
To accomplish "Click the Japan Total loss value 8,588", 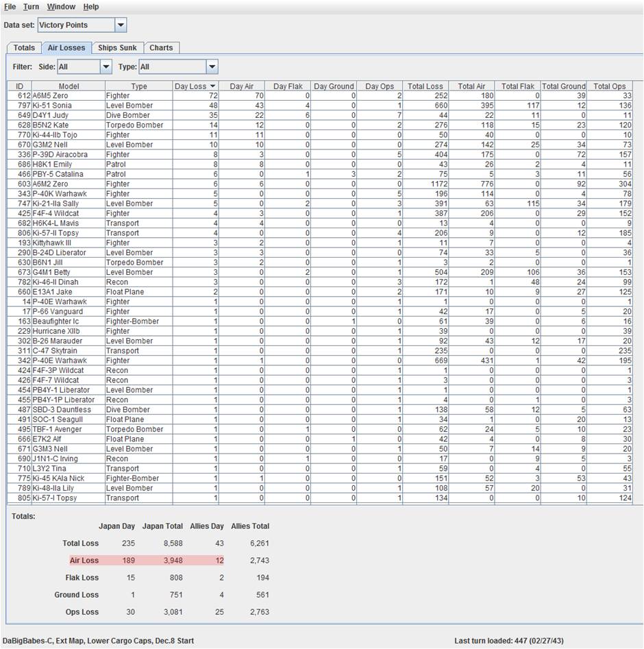I will pos(173,543).
